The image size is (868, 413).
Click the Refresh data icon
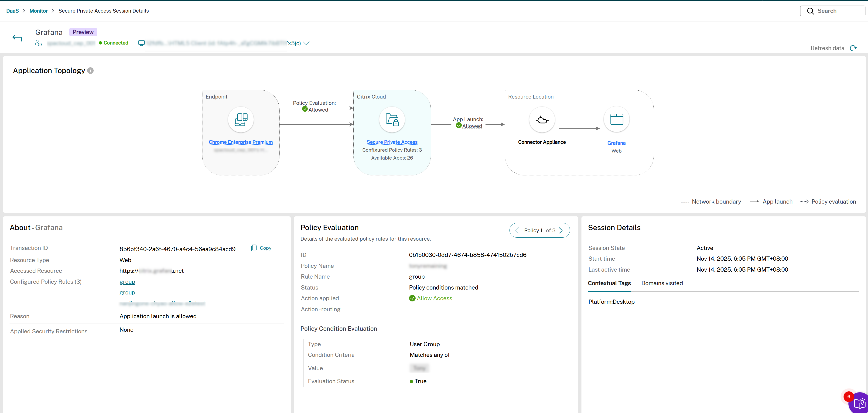point(854,48)
